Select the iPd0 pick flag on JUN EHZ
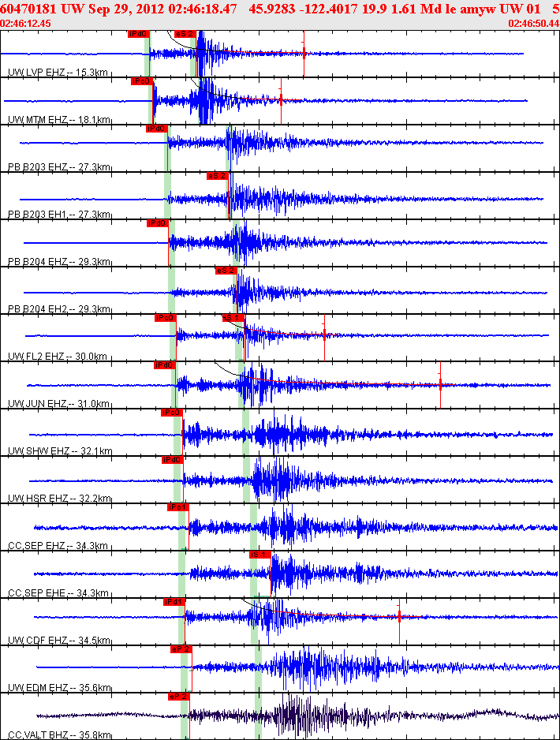This screenshot has height=740, width=560. pos(165,365)
